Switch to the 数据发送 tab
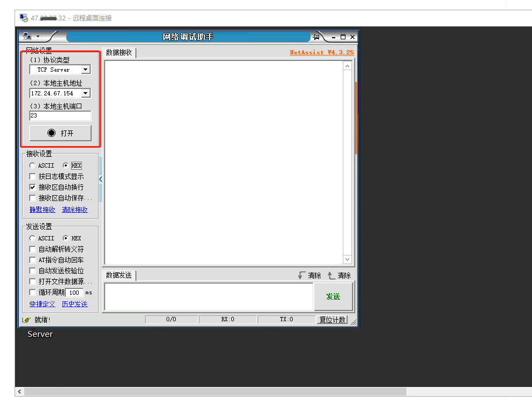Image resolution: width=532 pixels, height=401 pixels. (x=119, y=275)
